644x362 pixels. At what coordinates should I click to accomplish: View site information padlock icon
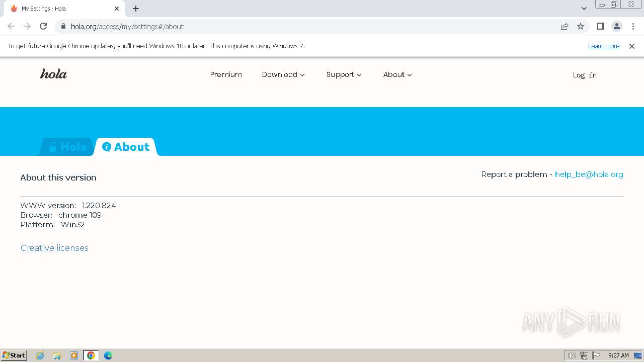[x=63, y=26]
